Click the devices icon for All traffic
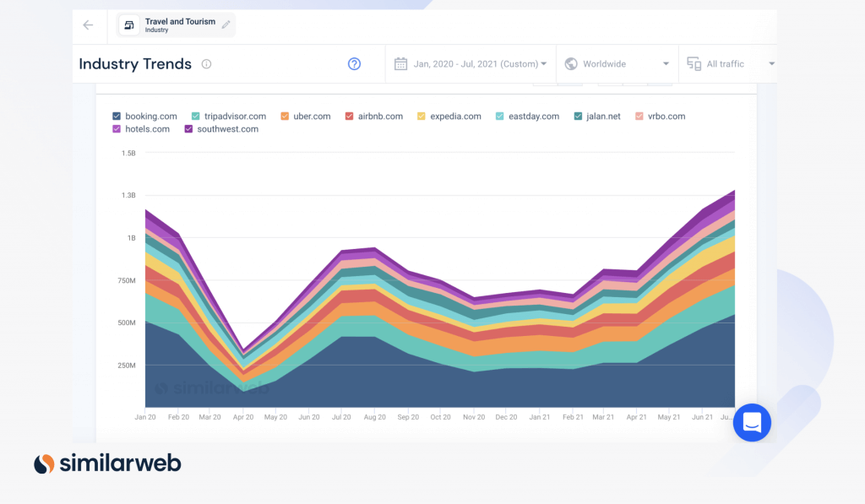Screen dimensions: 865x504 (x=694, y=64)
